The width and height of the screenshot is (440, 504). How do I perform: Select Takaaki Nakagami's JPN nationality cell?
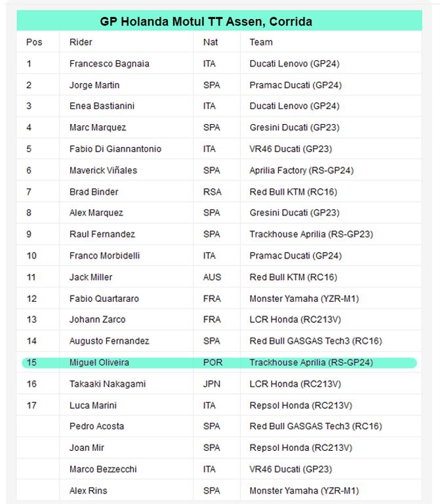coord(212,384)
